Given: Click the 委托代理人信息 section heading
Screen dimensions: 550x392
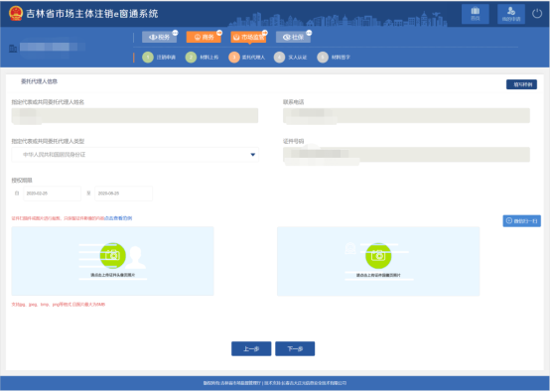Looking at the screenshot, I should (39, 81).
